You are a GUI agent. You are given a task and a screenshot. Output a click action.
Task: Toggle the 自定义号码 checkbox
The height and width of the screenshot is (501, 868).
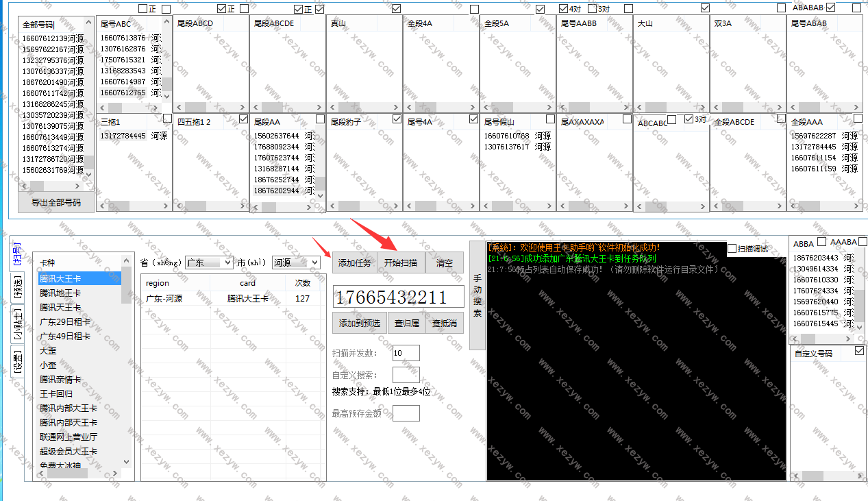860,351
